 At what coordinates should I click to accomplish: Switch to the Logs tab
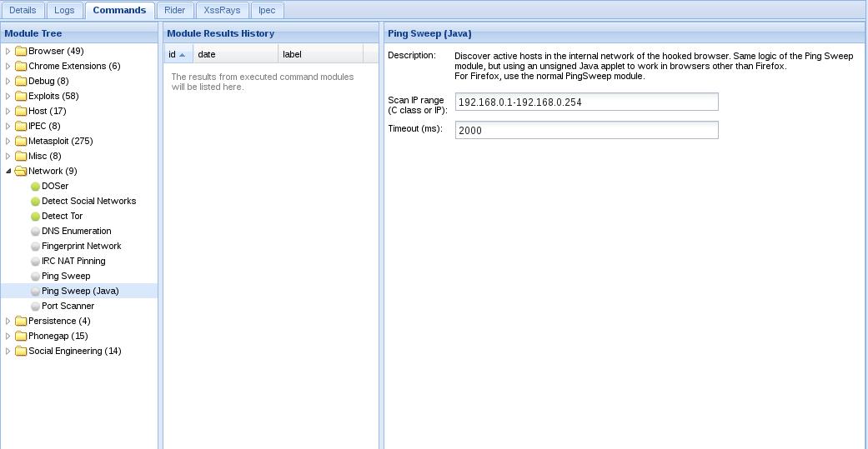point(64,10)
